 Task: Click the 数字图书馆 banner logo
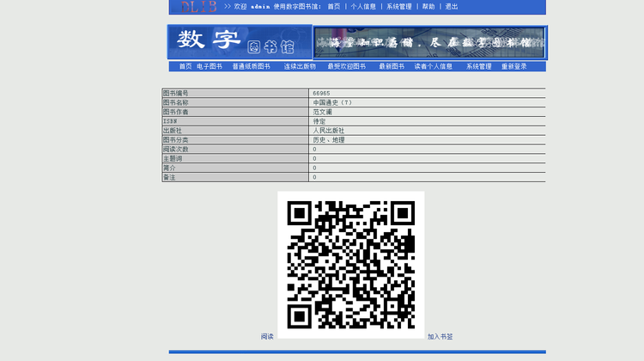(x=240, y=42)
